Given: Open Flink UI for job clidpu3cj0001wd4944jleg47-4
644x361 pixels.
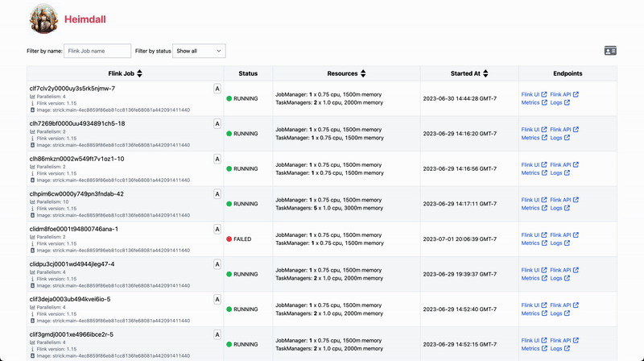Looking at the screenshot, I should [534, 270].
